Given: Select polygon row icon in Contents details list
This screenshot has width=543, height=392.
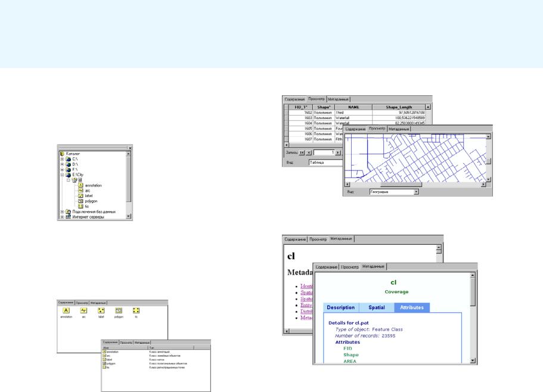Looking at the screenshot, I should (x=104, y=363).
